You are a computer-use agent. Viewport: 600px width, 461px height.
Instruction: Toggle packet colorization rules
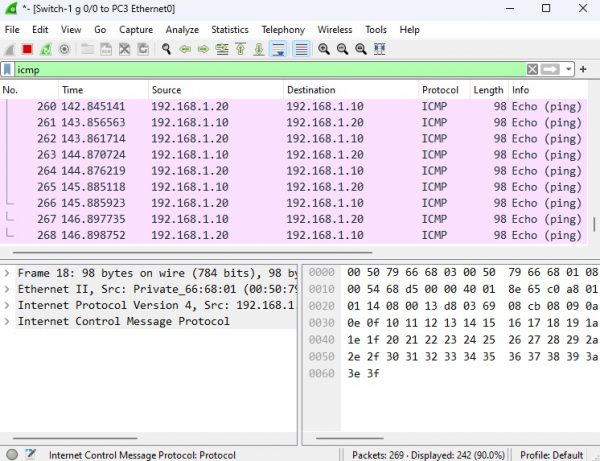point(300,49)
